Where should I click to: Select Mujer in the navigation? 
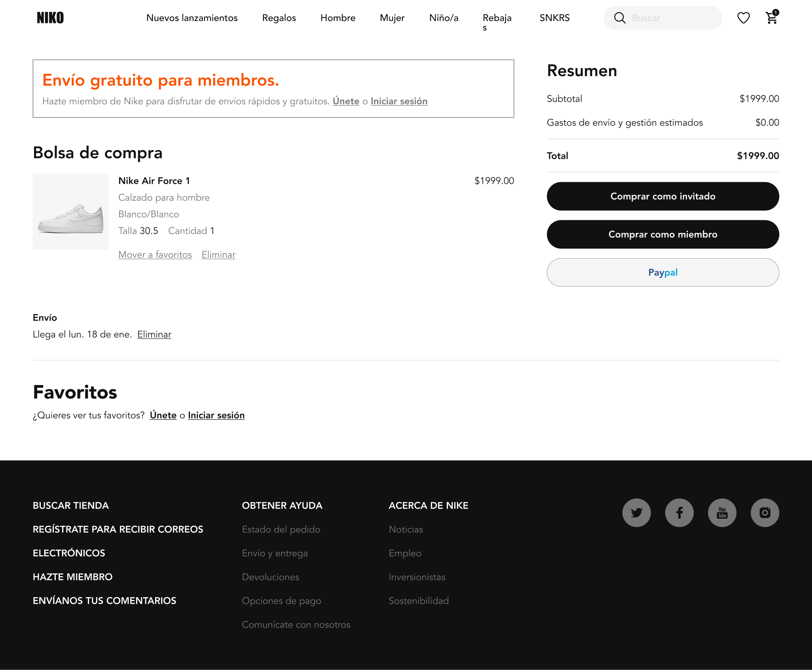[392, 18]
